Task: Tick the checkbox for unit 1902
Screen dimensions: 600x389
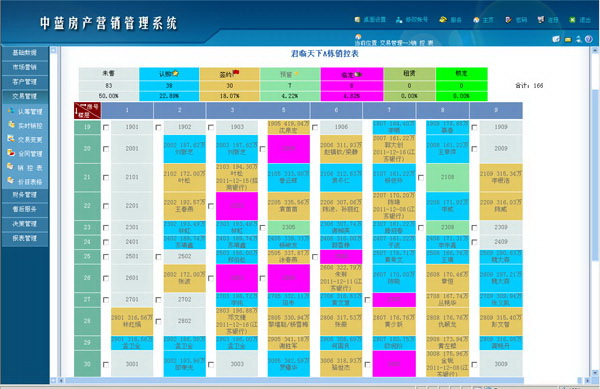Action: point(158,127)
